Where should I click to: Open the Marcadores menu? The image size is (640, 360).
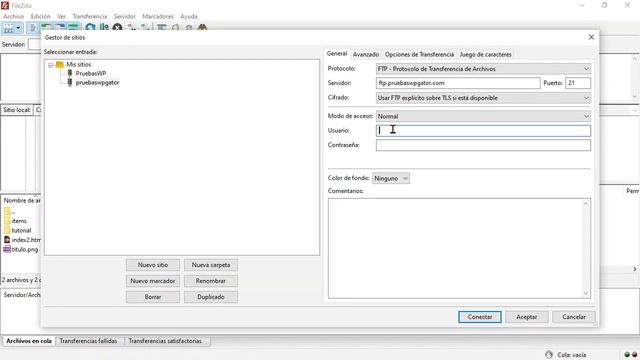tap(158, 16)
